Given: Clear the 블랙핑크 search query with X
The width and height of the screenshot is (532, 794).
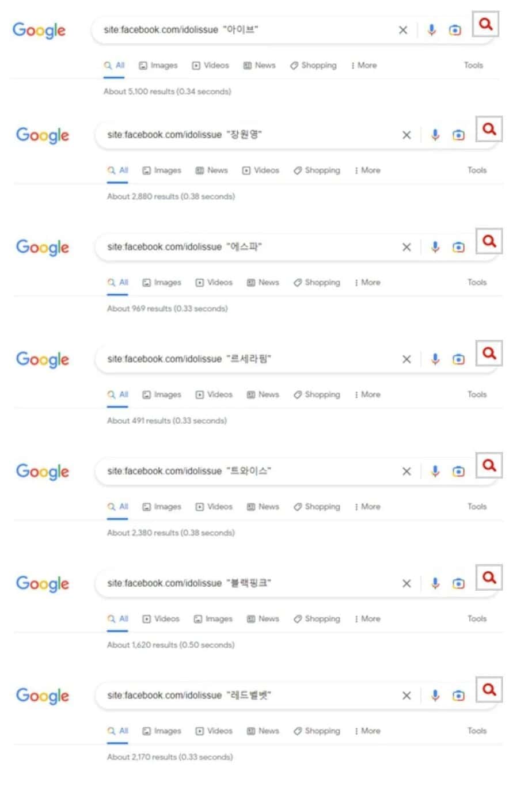Looking at the screenshot, I should point(406,583).
